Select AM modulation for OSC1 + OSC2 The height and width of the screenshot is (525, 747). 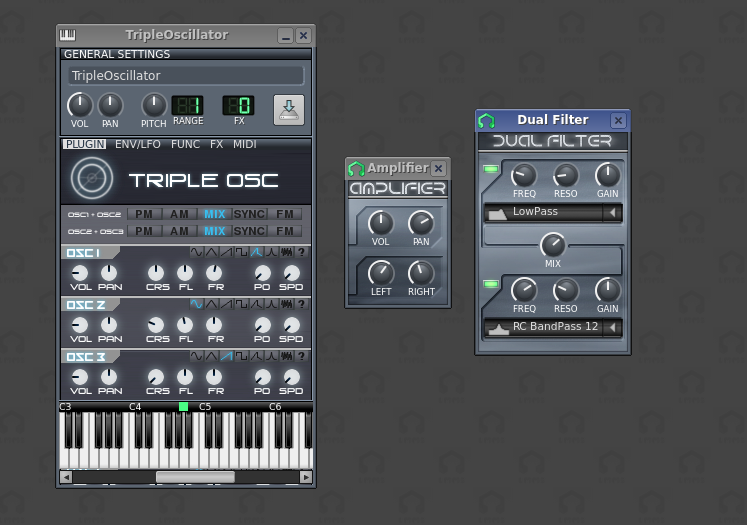(x=179, y=214)
